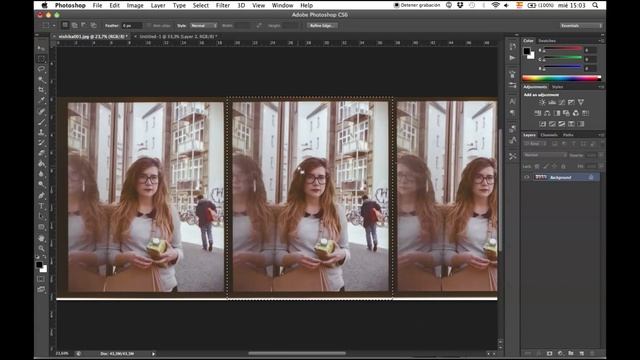Enable Subtract from selection mode
The height and width of the screenshot is (360, 640).
[84, 25]
